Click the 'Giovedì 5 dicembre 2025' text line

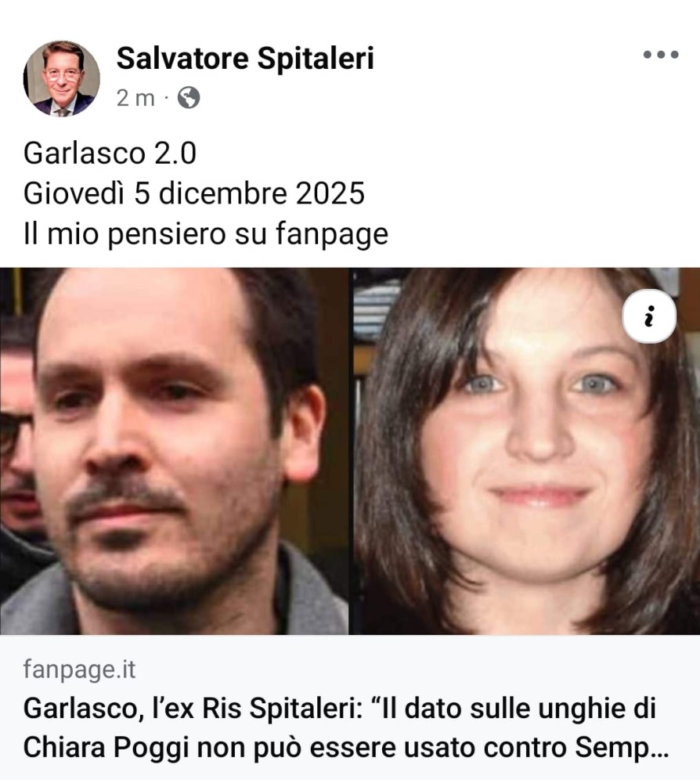point(194,193)
